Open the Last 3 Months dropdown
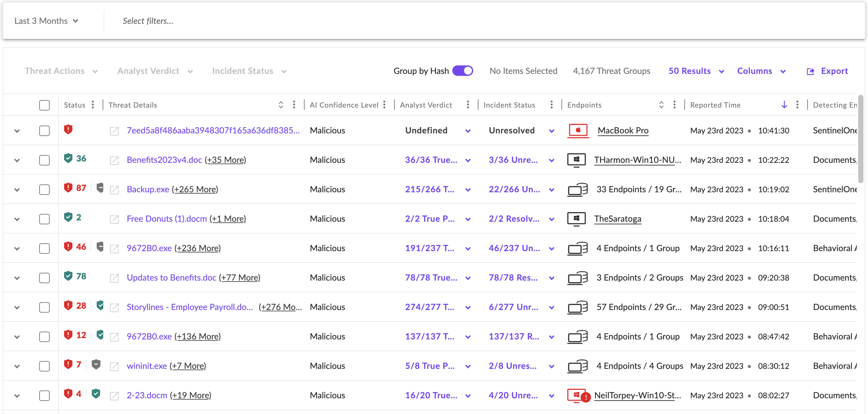This screenshot has width=868, height=414. [46, 21]
